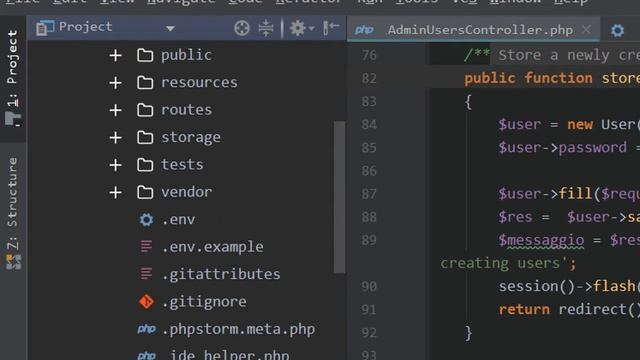Click the 'new' keyword on line 84

point(580,125)
